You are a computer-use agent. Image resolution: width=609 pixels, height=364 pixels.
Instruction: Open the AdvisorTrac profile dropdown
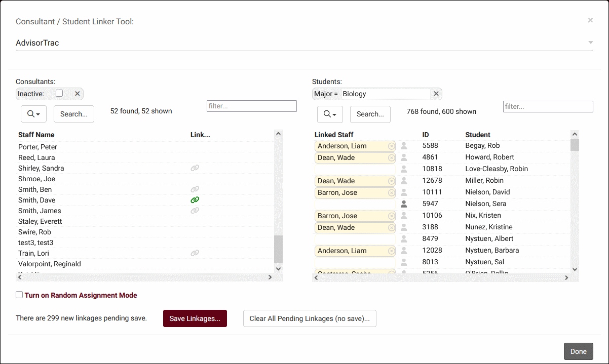pos(590,43)
